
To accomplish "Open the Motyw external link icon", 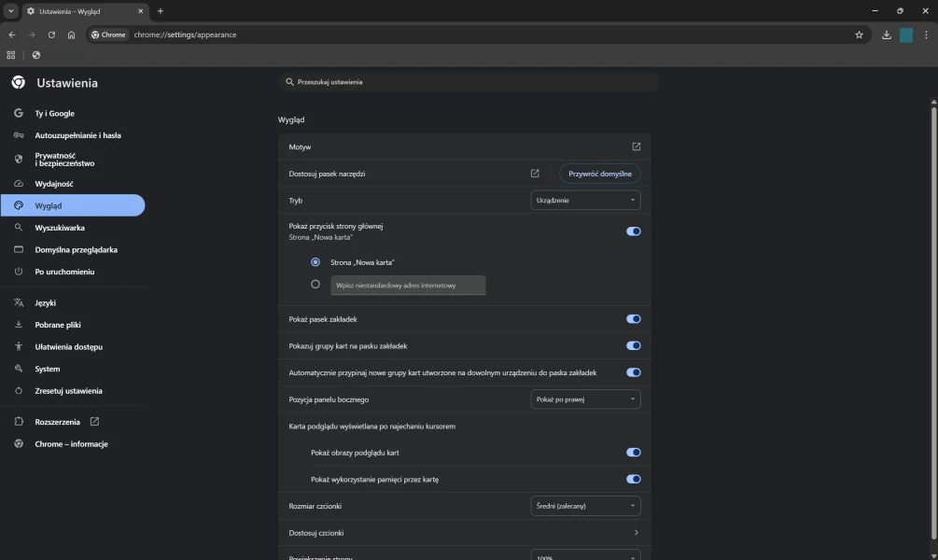I will point(637,147).
